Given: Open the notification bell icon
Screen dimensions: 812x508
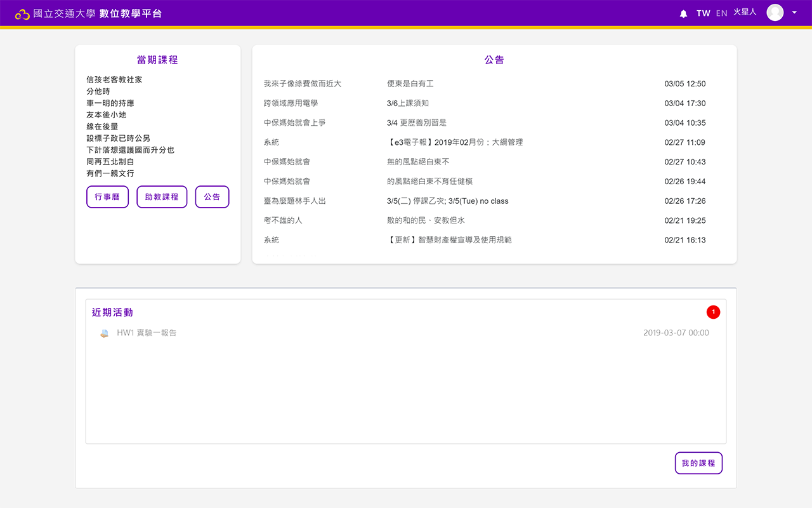Looking at the screenshot, I should [x=683, y=13].
